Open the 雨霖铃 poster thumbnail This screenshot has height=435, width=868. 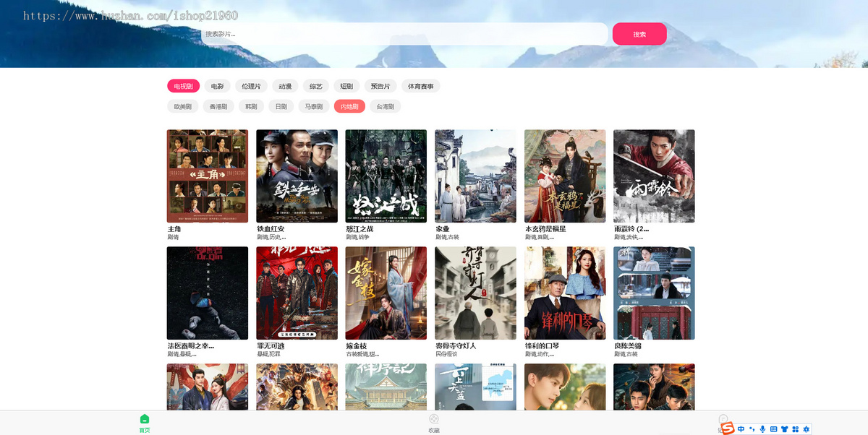coord(654,176)
